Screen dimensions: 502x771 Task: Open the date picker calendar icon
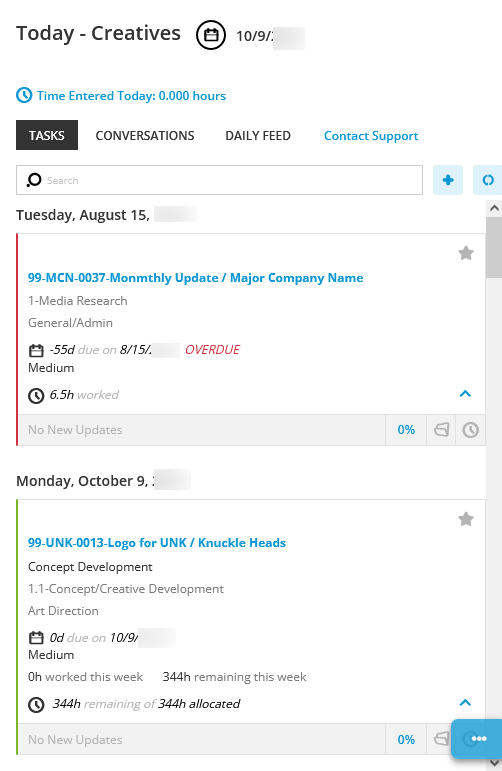211,35
